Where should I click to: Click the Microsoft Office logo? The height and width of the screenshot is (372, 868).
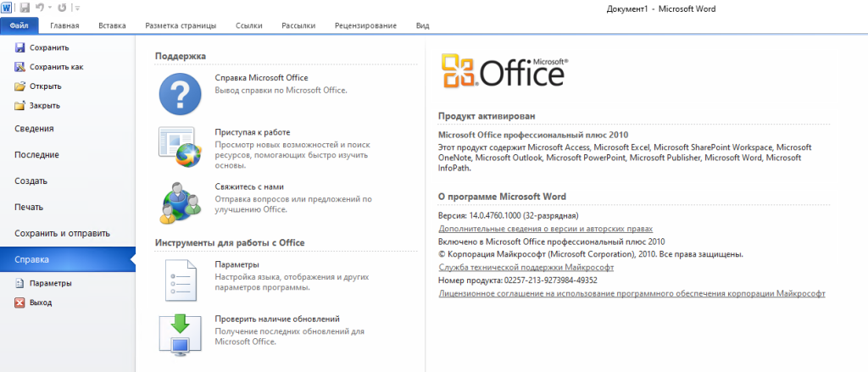[504, 71]
